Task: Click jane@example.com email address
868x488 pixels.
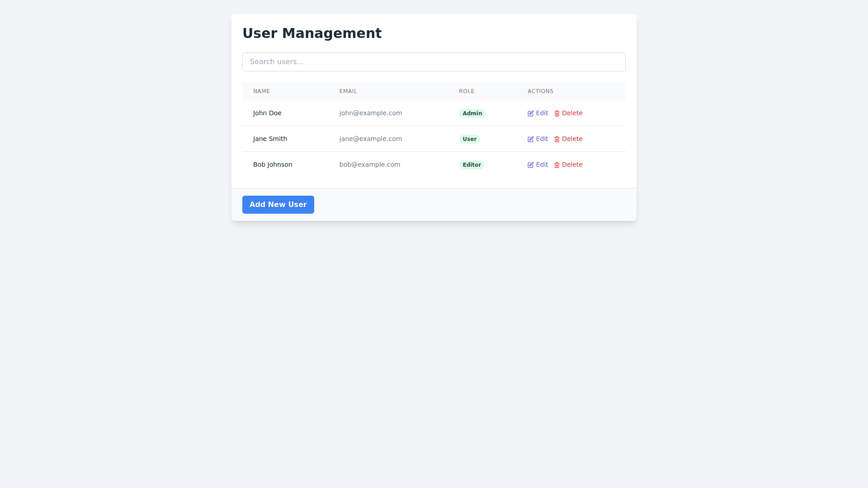Action: pyautogui.click(x=370, y=139)
